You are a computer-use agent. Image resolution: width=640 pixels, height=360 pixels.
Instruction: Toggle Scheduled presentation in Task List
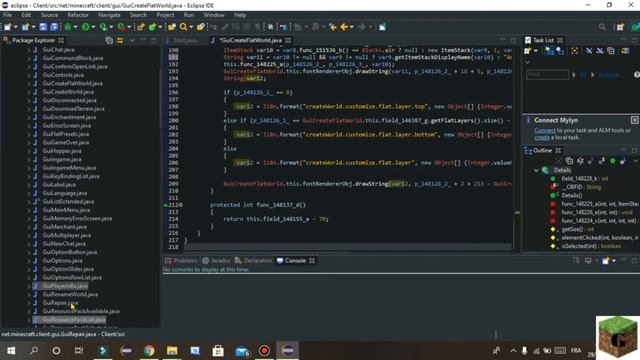[560, 51]
